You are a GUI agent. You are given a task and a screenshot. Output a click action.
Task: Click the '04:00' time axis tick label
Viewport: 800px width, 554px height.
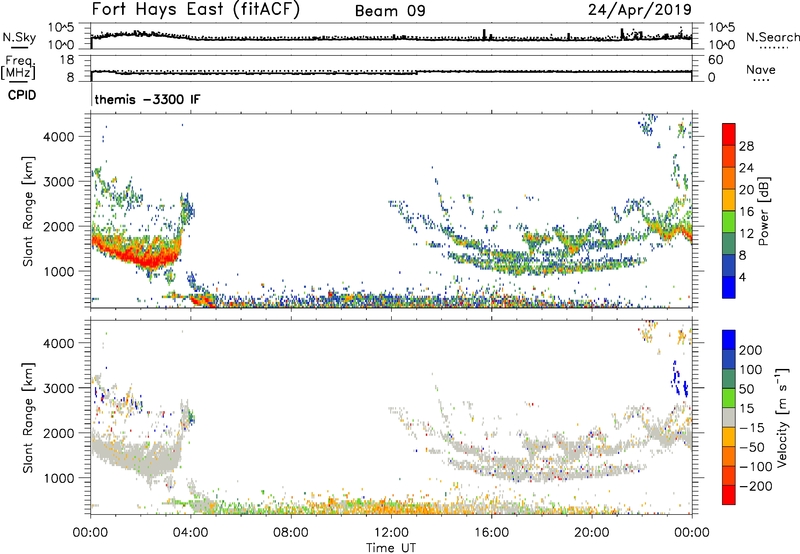tap(190, 533)
